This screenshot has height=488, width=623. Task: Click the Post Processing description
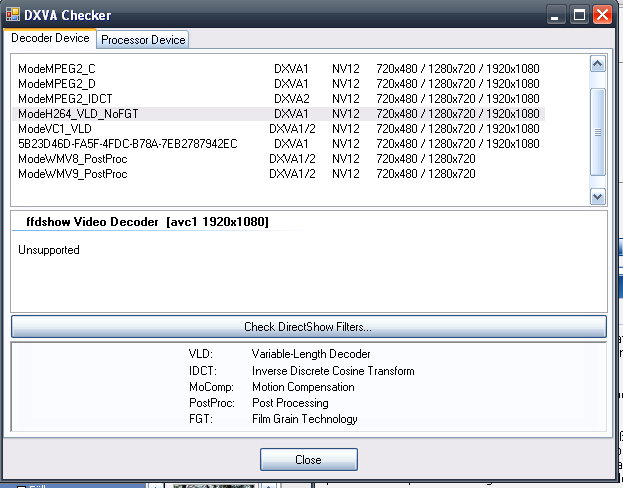coord(290,403)
